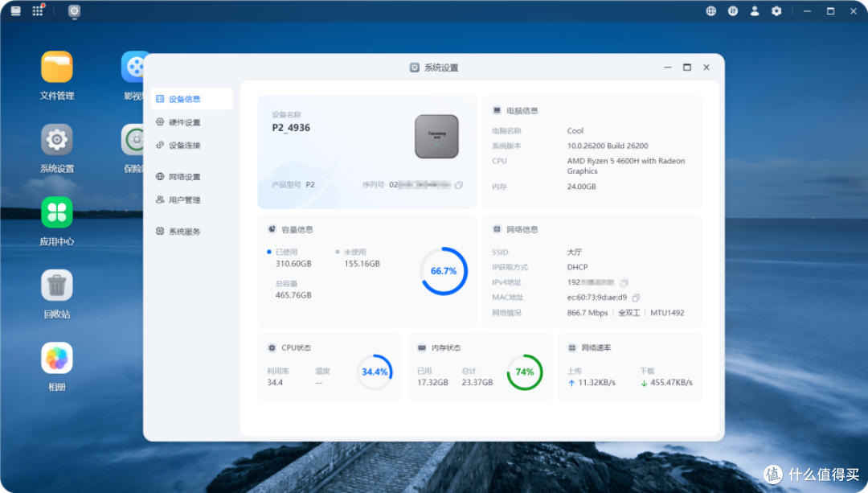Click the 866.7 Mbps network speed
This screenshot has width=868, height=493.
pyautogui.click(x=588, y=313)
